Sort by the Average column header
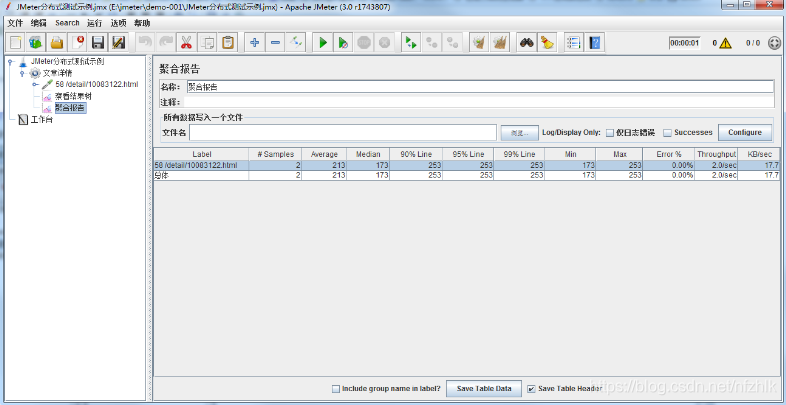The width and height of the screenshot is (786, 405). pos(324,154)
